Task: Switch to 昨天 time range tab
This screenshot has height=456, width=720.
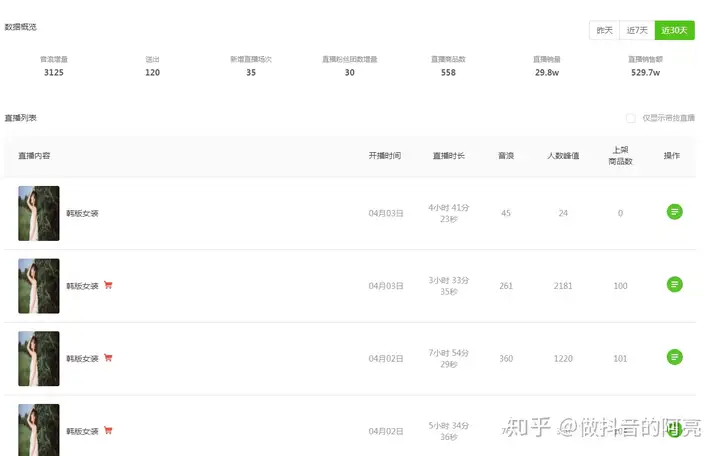Action: point(604,30)
